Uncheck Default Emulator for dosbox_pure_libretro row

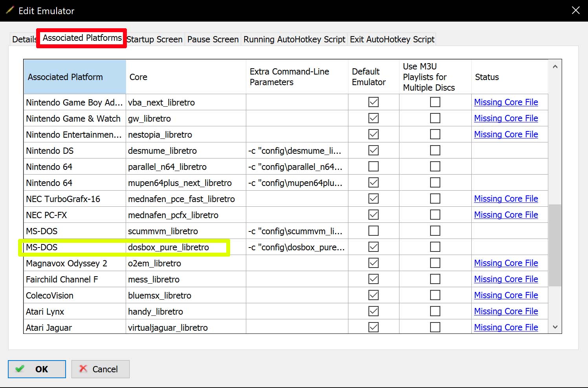tap(374, 247)
